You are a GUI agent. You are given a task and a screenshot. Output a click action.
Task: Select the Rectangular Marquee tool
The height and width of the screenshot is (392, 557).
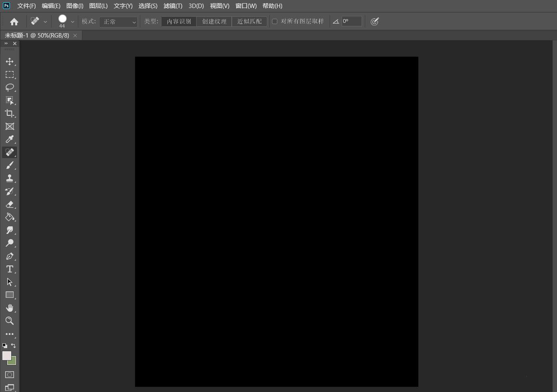10,75
